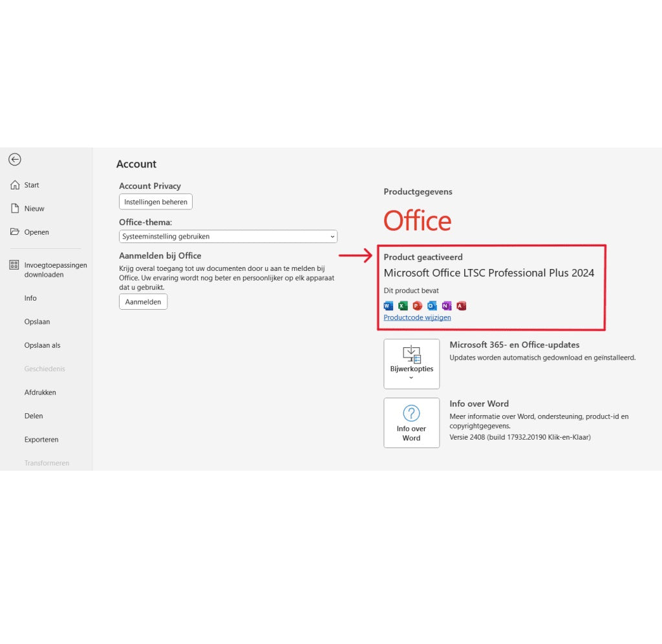Select Exporteren in the sidebar
This screenshot has height=644, width=662.
coord(41,440)
